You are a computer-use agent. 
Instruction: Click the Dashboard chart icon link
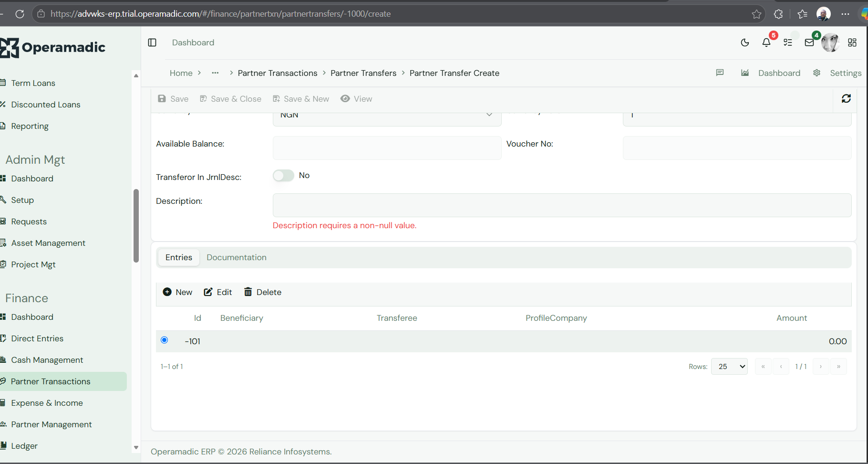771,73
